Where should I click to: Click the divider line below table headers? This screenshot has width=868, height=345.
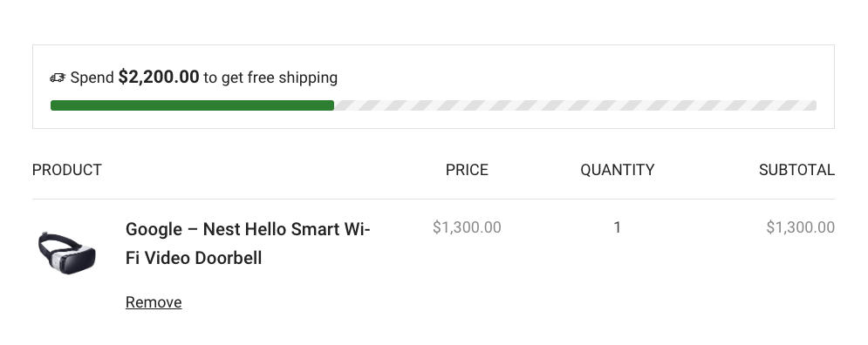[x=434, y=199]
